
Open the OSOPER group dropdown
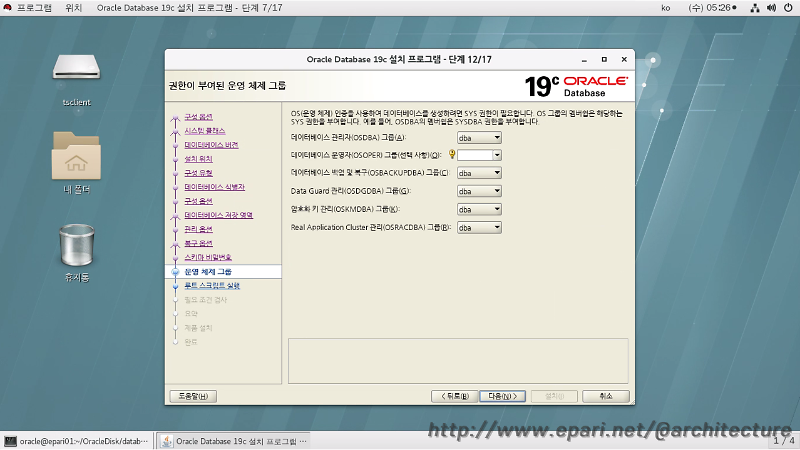[479, 155]
